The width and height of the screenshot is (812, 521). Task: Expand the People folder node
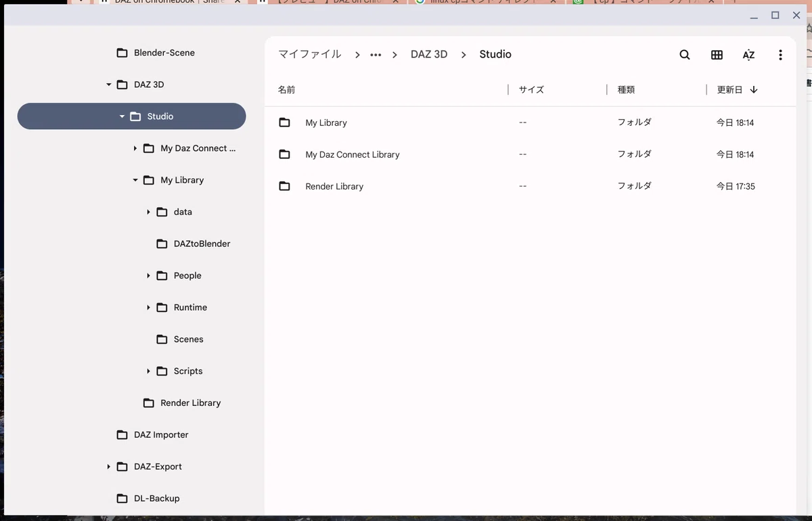(x=148, y=275)
